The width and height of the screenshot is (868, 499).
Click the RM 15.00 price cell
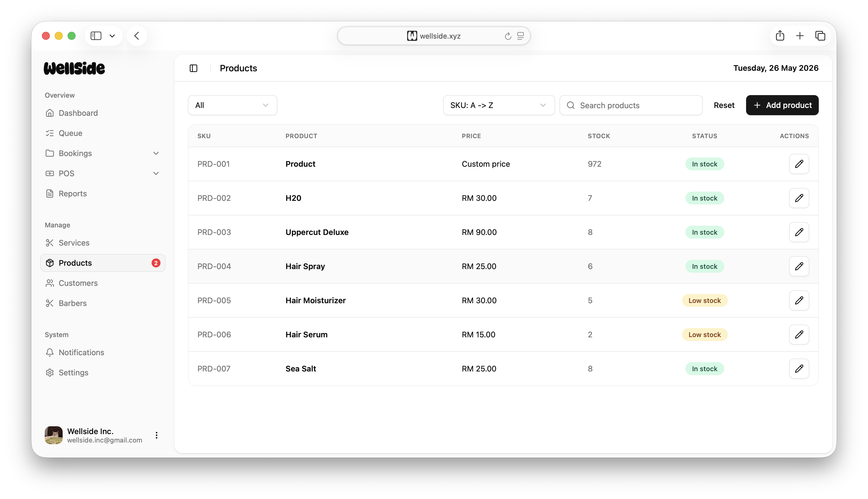[x=478, y=335]
